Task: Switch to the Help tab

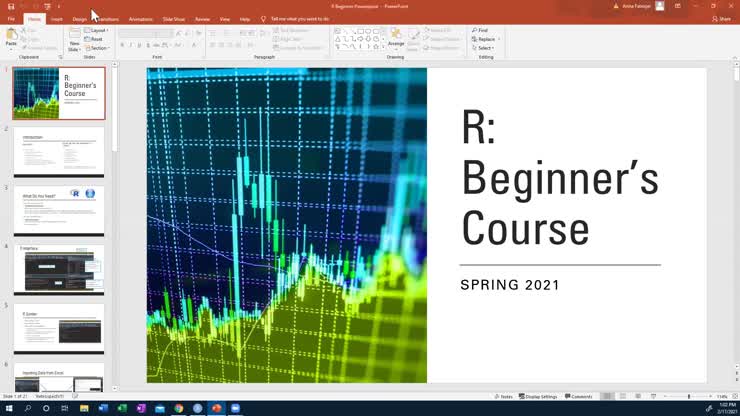Action: click(244, 19)
